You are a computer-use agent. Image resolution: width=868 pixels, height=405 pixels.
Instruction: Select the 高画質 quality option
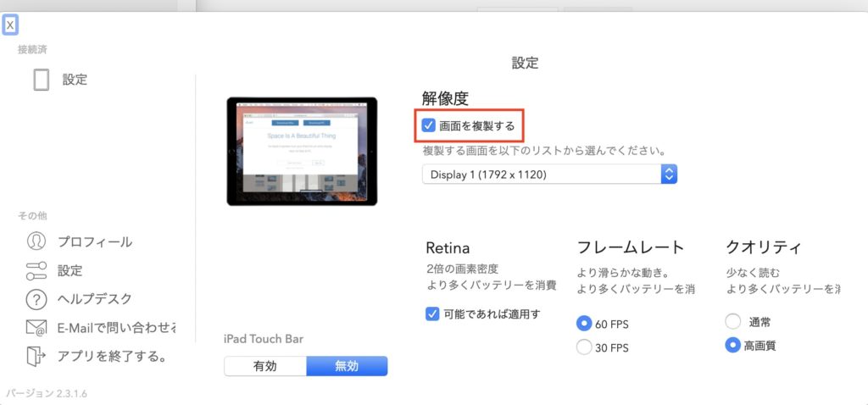point(733,346)
